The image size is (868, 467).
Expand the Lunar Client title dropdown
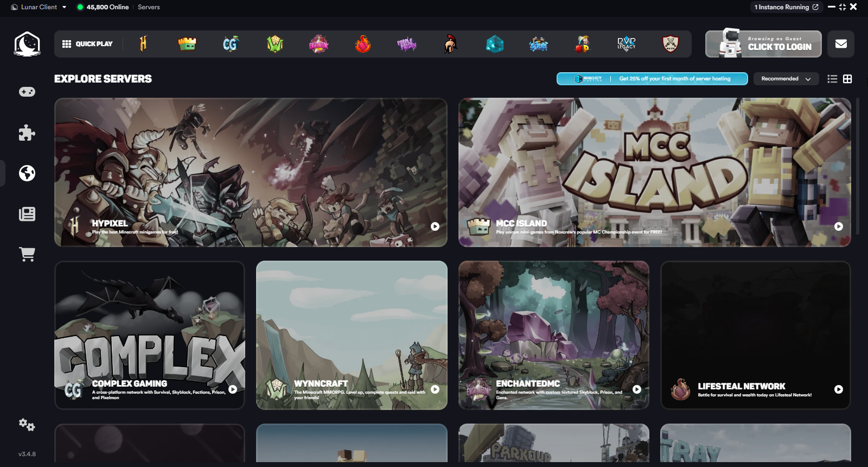pyautogui.click(x=64, y=7)
